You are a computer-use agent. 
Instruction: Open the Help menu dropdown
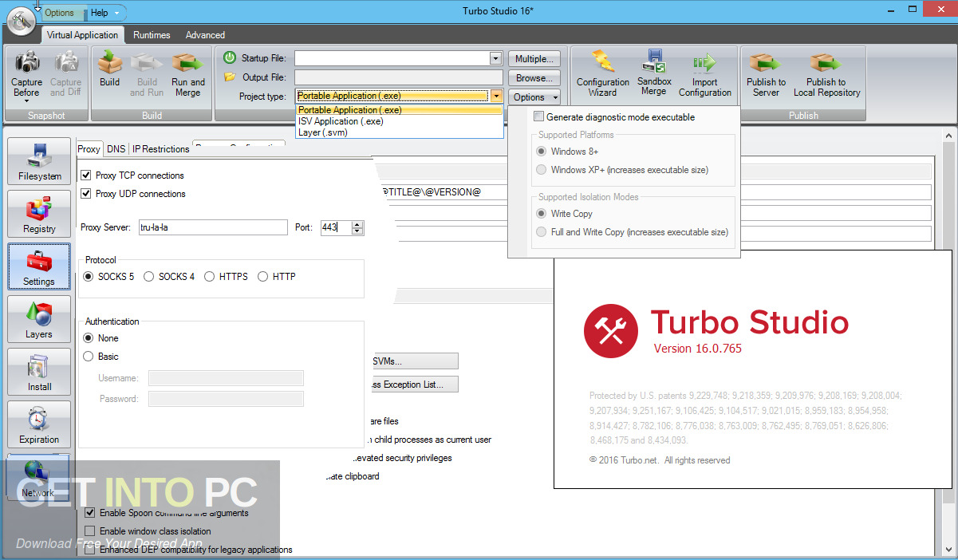coord(104,13)
